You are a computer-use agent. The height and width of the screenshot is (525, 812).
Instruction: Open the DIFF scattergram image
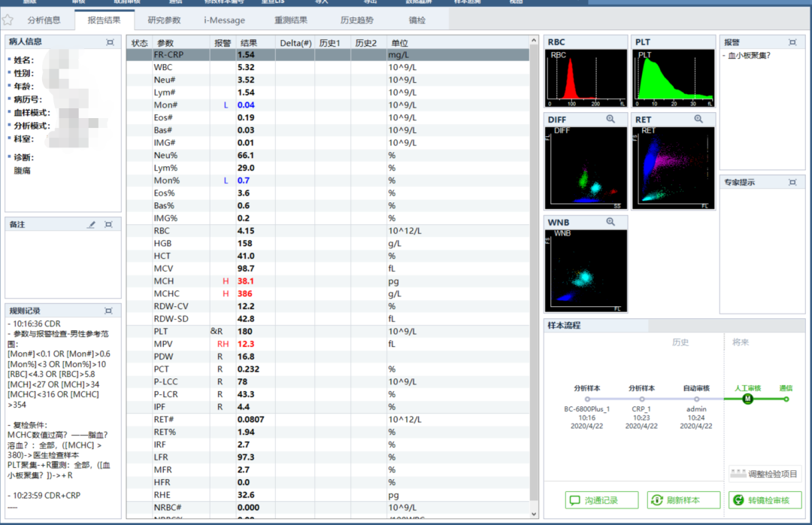point(586,168)
